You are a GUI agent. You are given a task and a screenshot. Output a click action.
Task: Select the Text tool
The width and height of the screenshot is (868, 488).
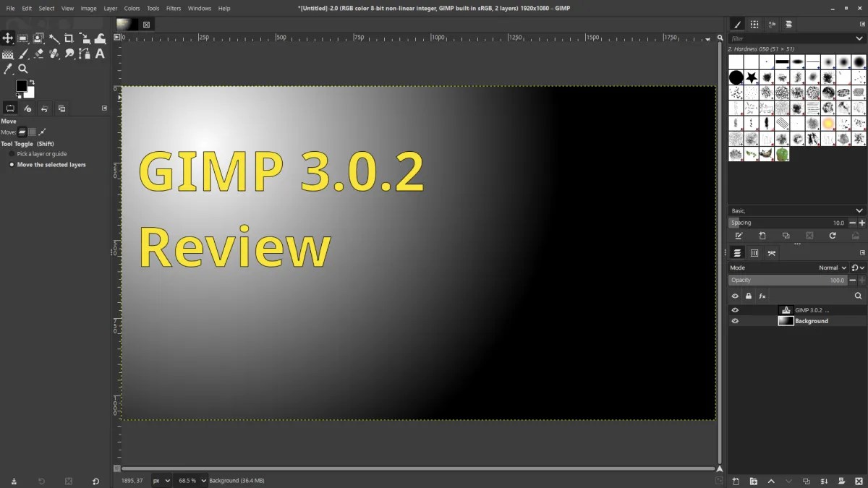(101, 53)
